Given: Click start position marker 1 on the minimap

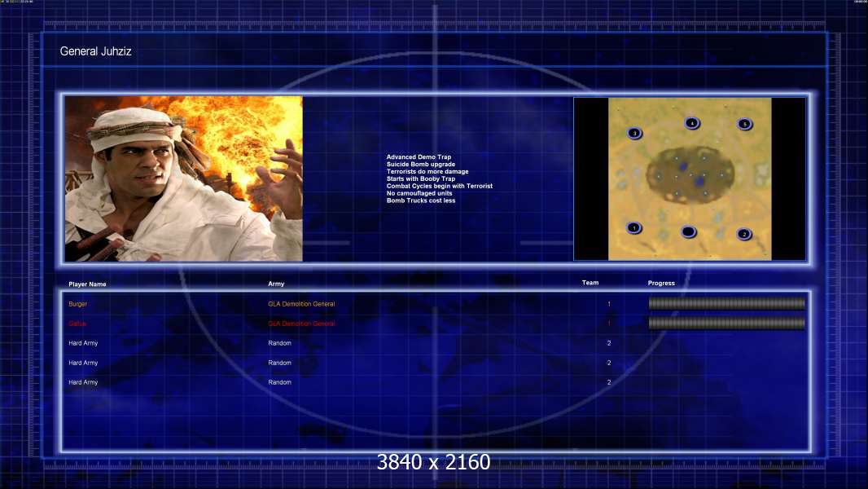Looking at the screenshot, I should tap(633, 227).
